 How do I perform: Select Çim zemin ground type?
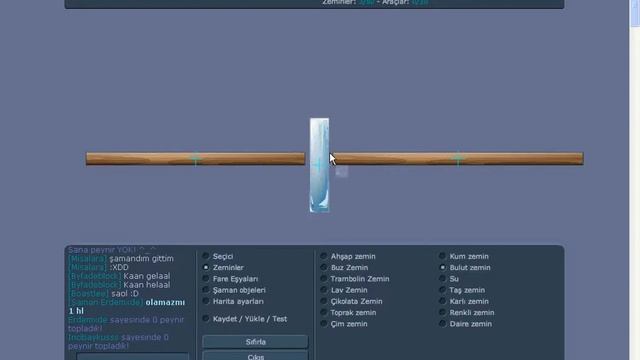click(324, 324)
